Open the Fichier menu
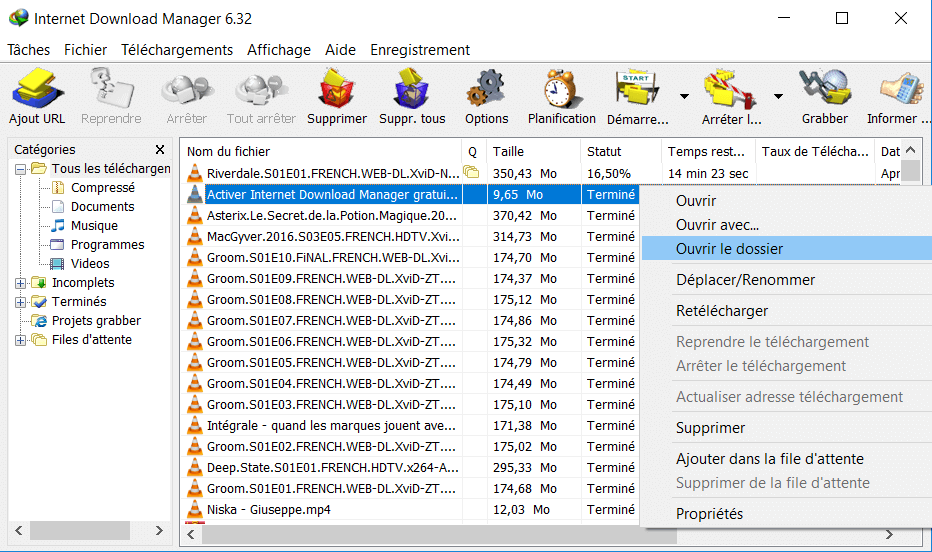The height and width of the screenshot is (552, 932). pyautogui.click(x=86, y=50)
